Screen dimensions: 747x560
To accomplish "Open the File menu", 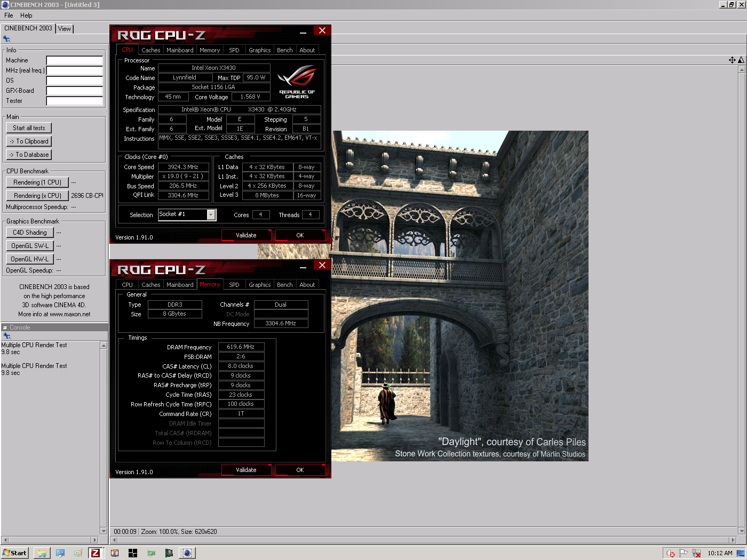I will pyautogui.click(x=9, y=15).
